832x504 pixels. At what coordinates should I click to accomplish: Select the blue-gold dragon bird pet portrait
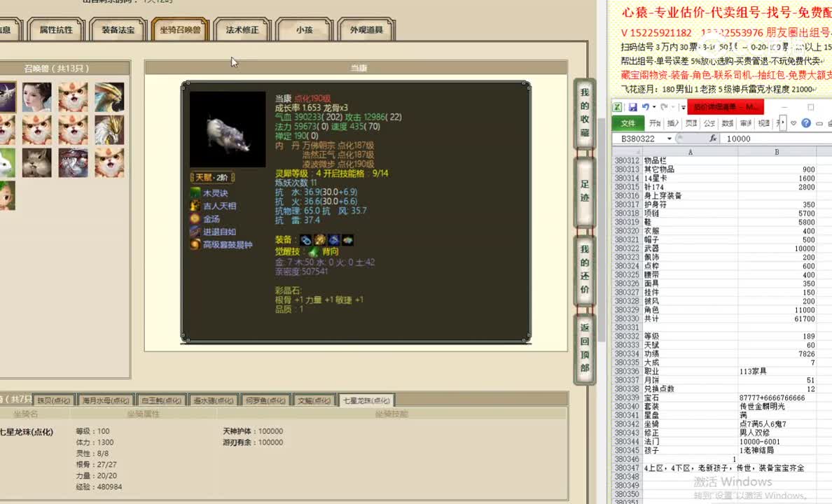[109, 97]
